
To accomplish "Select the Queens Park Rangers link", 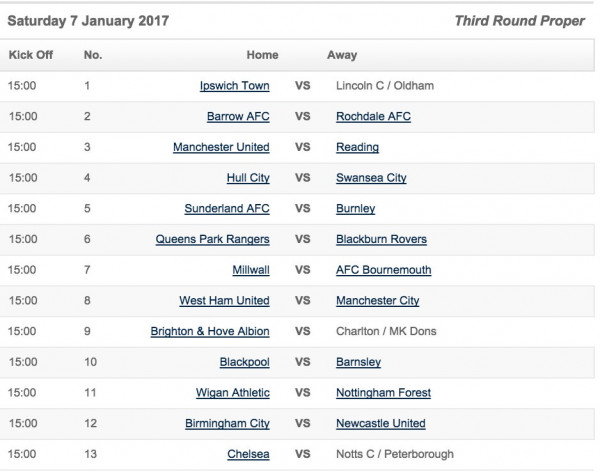I will (212, 239).
